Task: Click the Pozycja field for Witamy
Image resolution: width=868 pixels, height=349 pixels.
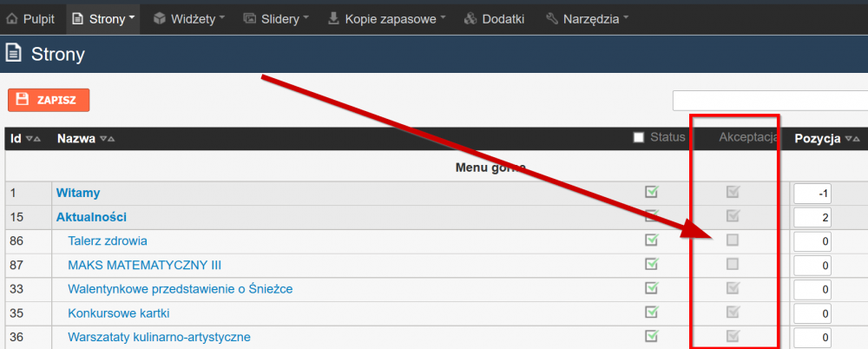Action: click(x=812, y=194)
